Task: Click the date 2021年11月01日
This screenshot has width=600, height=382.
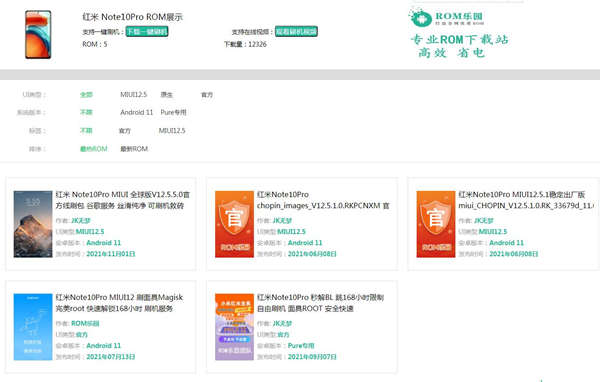Action: [x=111, y=254]
